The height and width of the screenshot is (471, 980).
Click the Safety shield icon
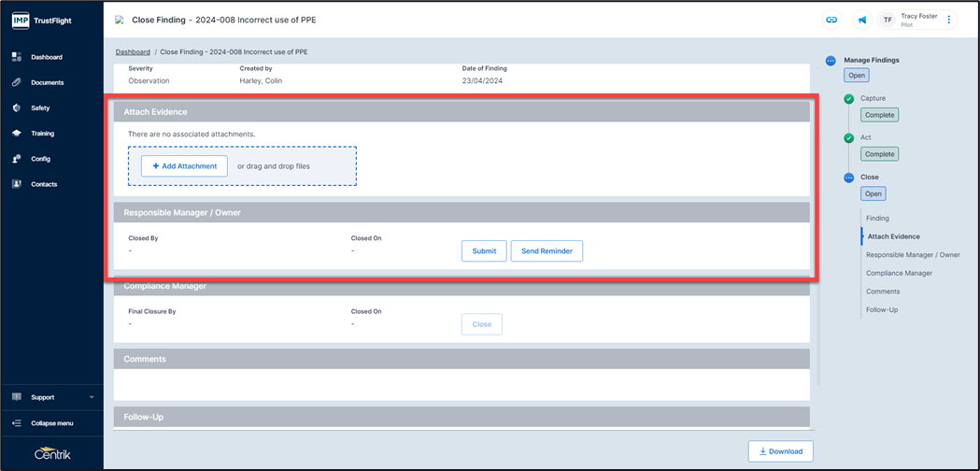(x=17, y=108)
